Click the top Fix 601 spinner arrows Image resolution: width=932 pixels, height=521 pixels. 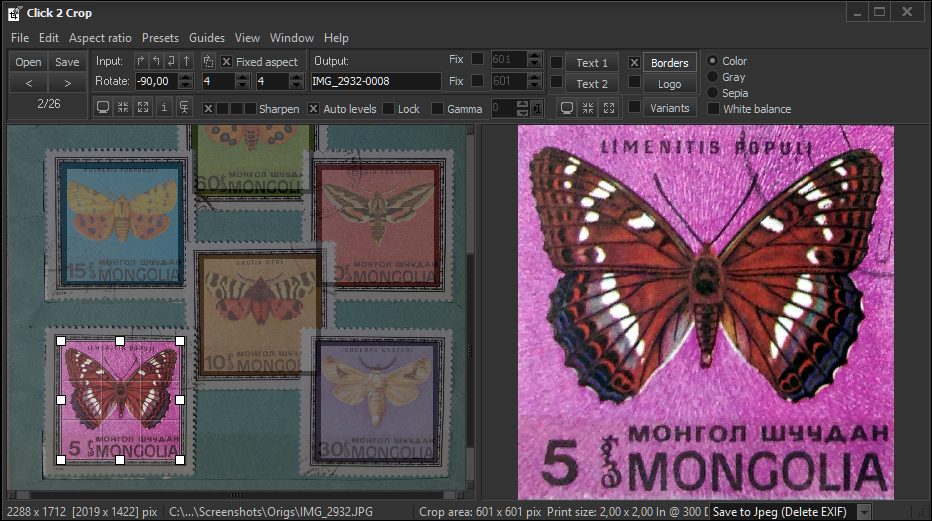pyautogui.click(x=534, y=59)
